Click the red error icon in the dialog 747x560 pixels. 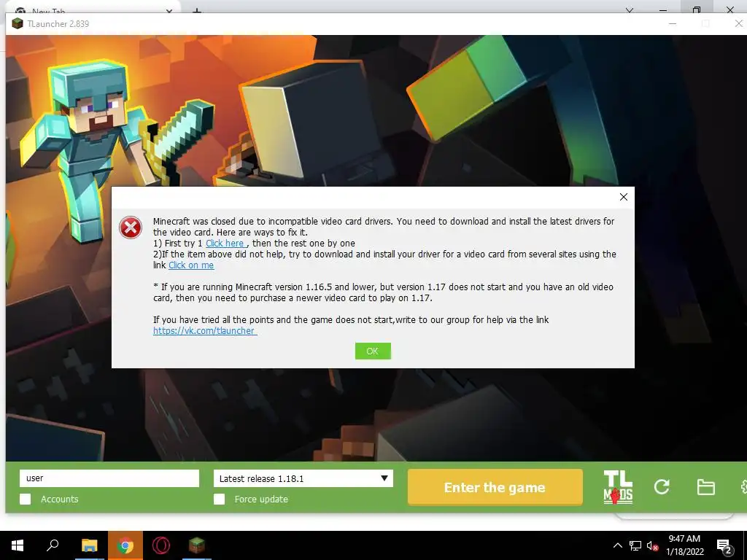[131, 227]
